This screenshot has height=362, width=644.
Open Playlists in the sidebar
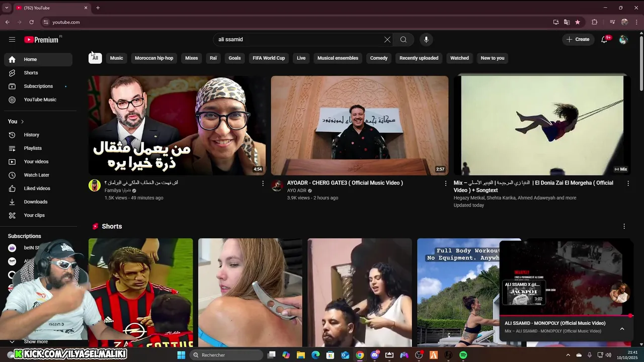38,148
